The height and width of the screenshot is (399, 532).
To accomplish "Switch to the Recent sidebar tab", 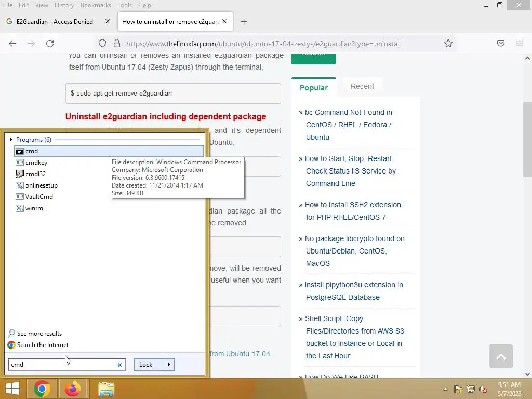I will [362, 86].
